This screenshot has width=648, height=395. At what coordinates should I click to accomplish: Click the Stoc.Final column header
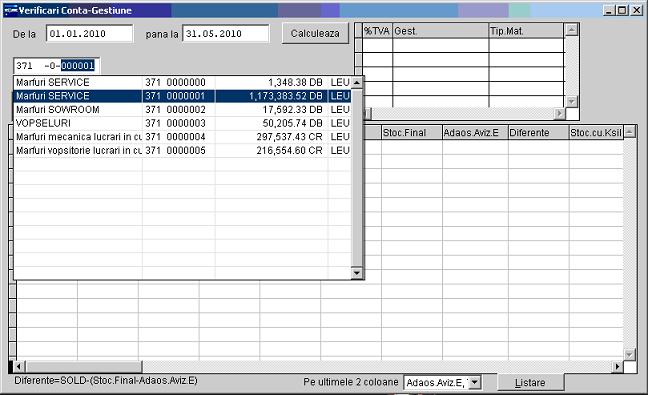[x=412, y=133]
